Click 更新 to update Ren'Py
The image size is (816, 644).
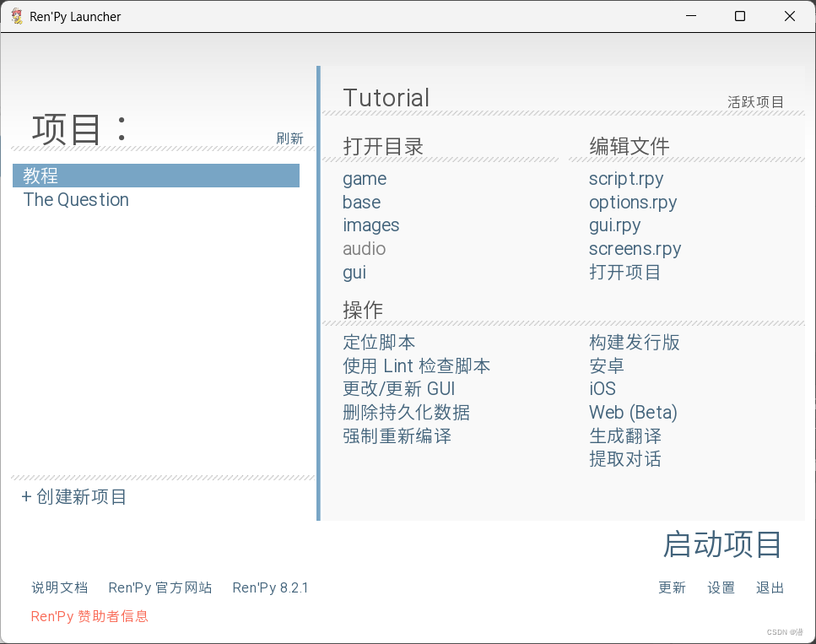click(x=672, y=587)
